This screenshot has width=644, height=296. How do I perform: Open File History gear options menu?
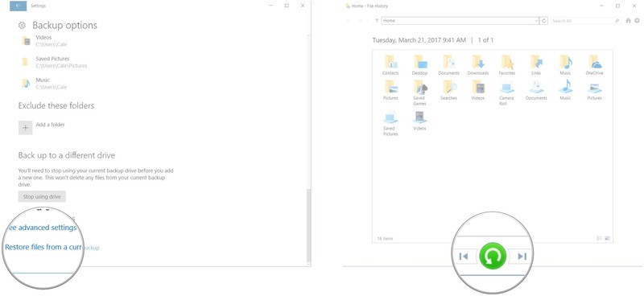637,21
